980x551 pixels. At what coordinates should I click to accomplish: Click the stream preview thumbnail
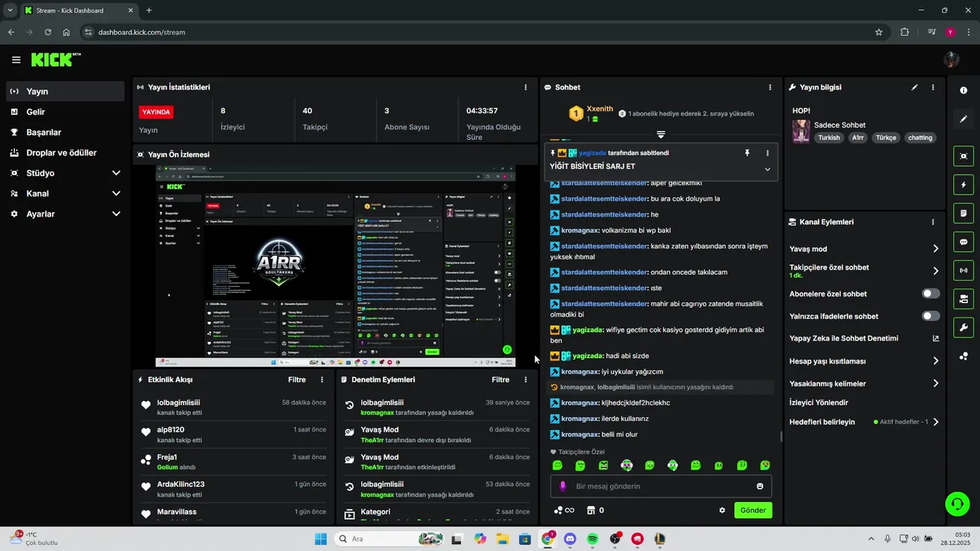coord(335,266)
